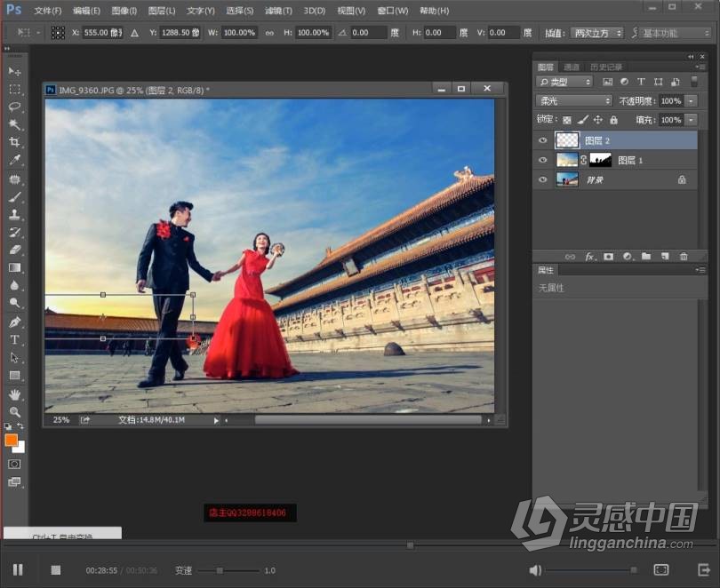
Task: Open the 不透明度 opacity slider arrow
Action: (x=691, y=101)
